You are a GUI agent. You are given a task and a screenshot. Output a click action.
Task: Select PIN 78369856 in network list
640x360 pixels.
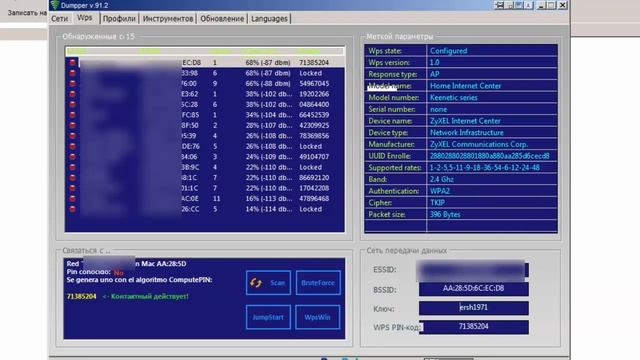pyautogui.click(x=314, y=136)
